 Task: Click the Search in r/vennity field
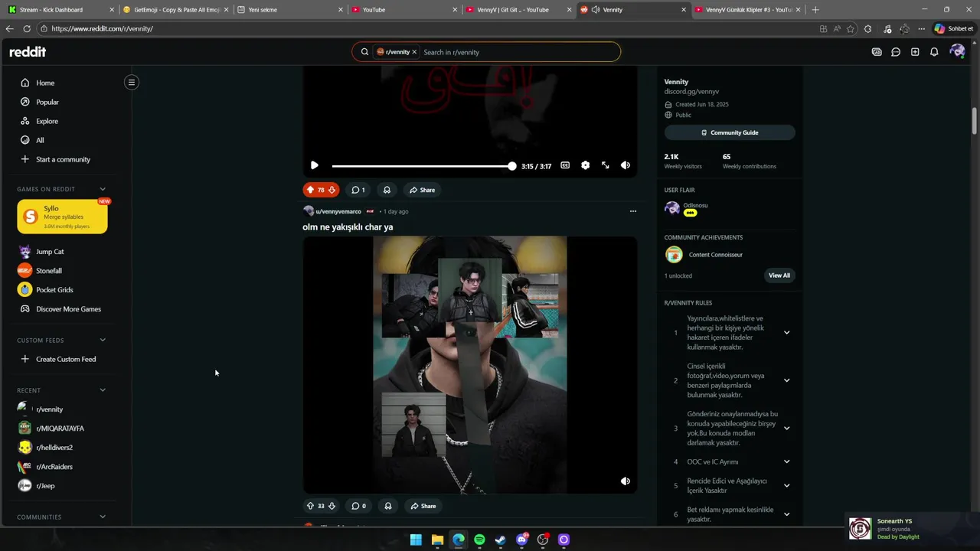coord(518,52)
